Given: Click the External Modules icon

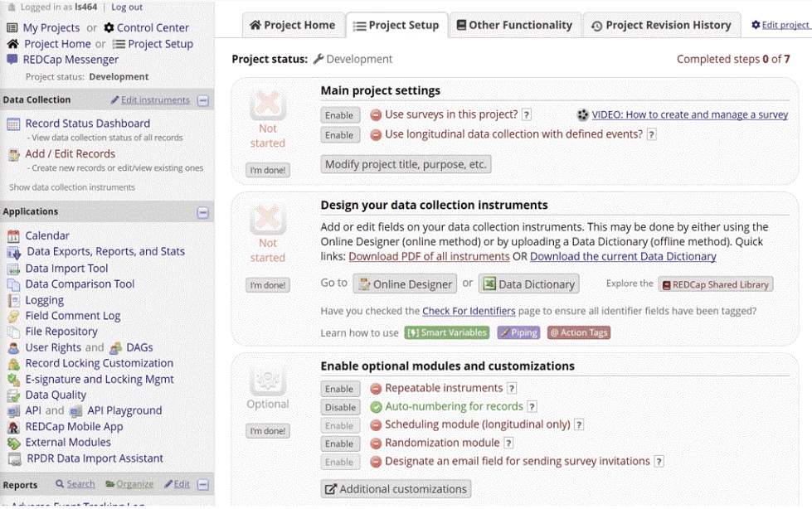Looking at the screenshot, I should 13,444.
